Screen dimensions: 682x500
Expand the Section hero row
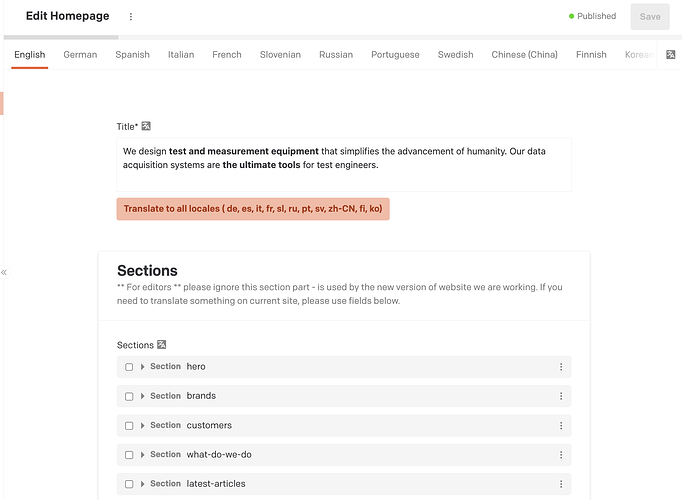tap(142, 367)
